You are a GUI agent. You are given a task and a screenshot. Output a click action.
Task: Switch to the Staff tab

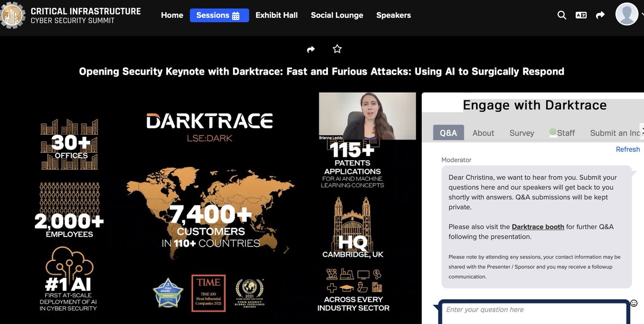coord(562,133)
